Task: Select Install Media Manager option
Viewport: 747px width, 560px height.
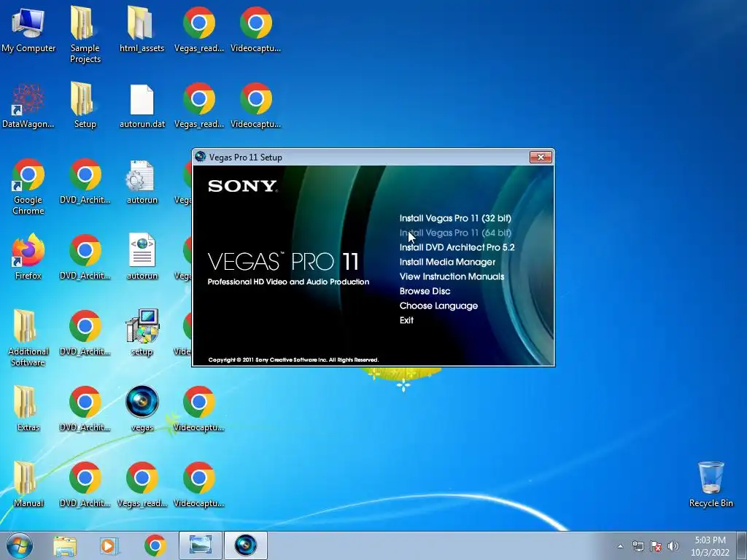Action: [x=447, y=262]
